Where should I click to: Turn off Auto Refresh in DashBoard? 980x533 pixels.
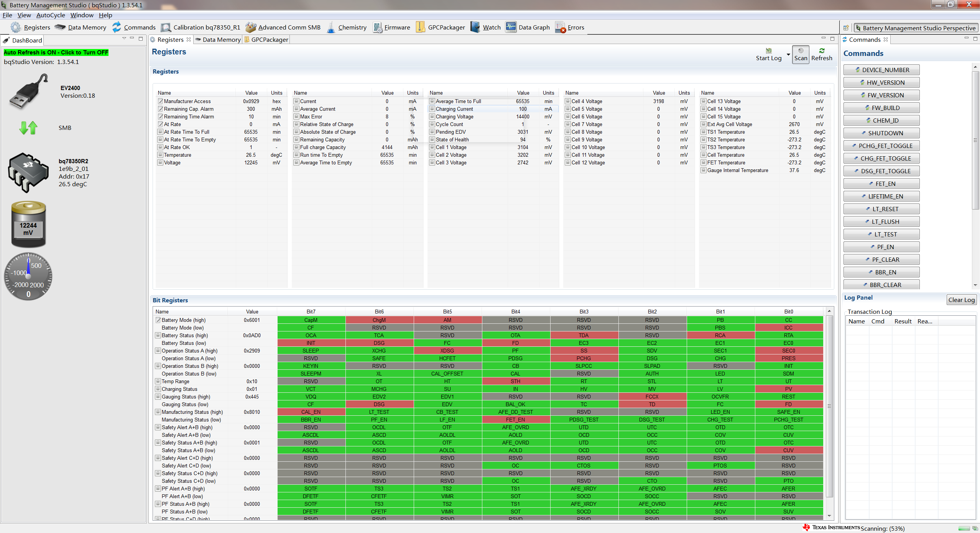click(56, 52)
